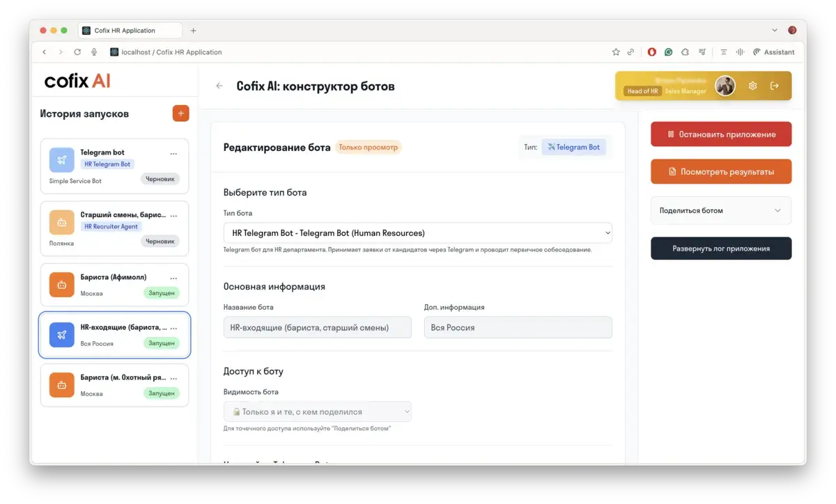Click the Simple Service Bot text
This screenshot has width=836, height=504.
(75, 181)
